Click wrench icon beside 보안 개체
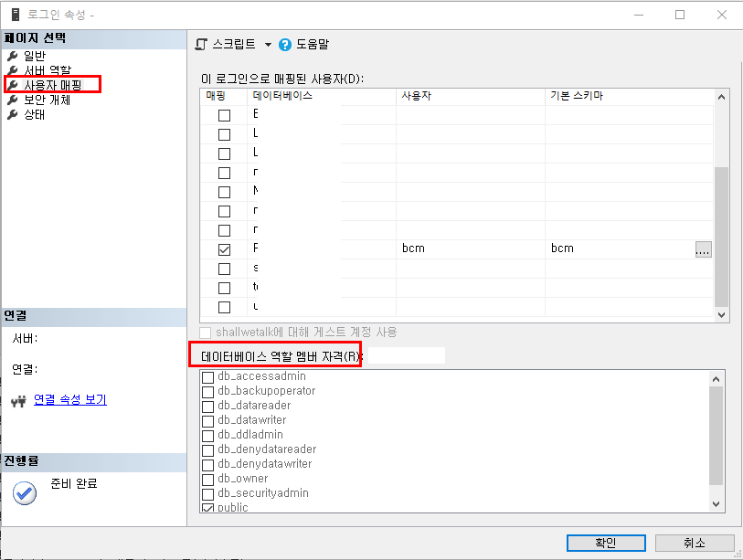The image size is (743, 560). 13,100
